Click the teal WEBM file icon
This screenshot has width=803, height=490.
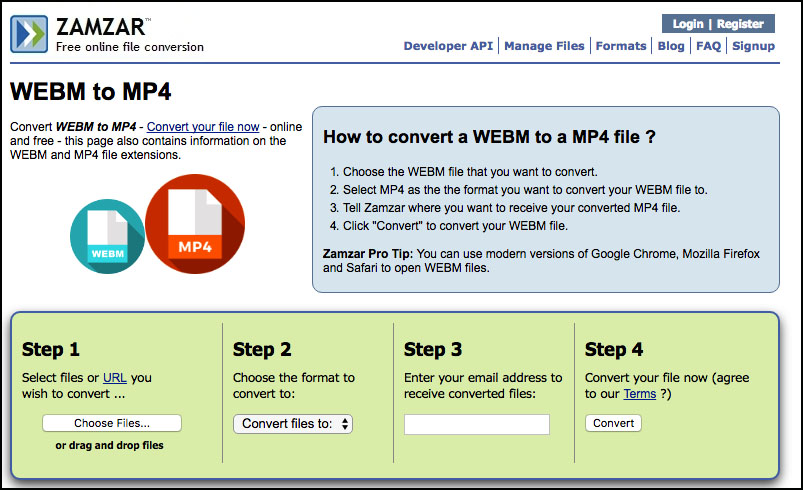click(108, 236)
